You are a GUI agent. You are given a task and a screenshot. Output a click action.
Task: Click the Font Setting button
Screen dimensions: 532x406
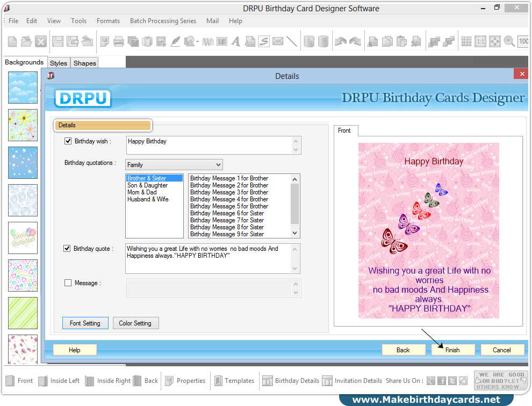[x=85, y=323]
